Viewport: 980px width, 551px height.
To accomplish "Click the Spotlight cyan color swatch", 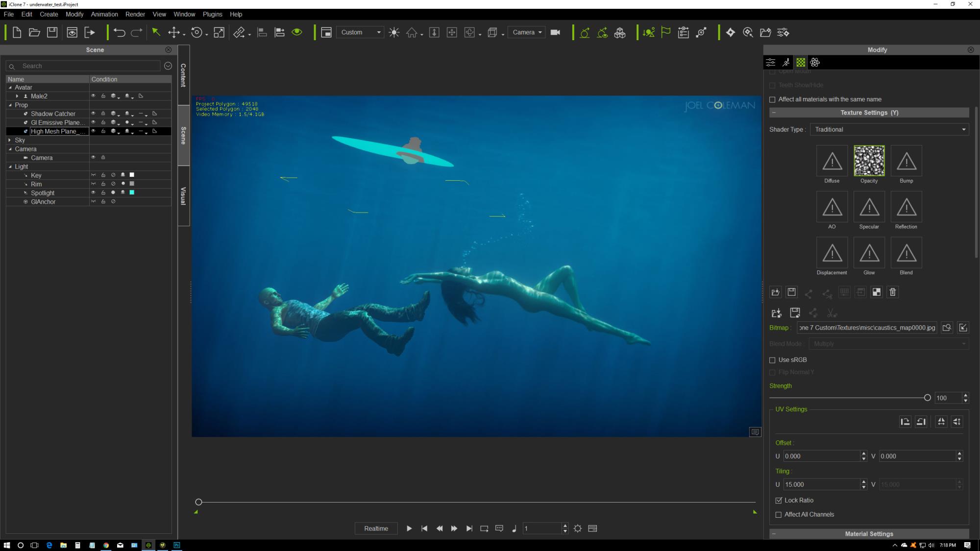I will 132,192.
